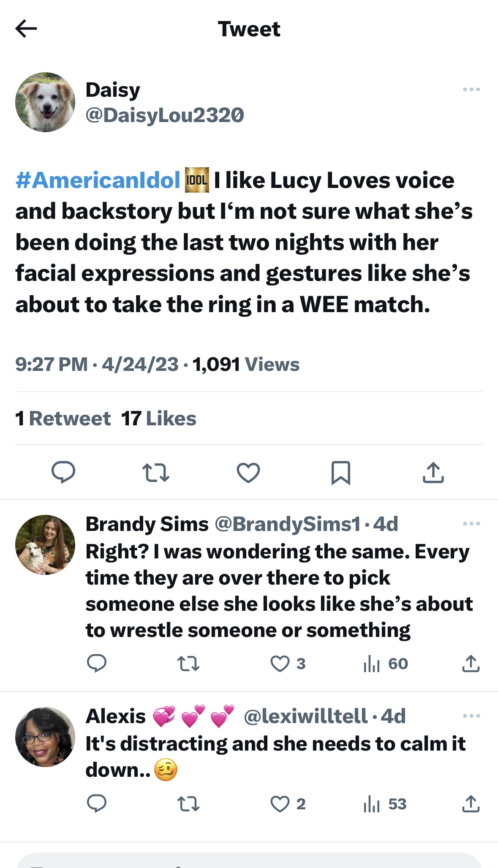
Task: Retweet Brandy Sims' reply
Action: coord(188,664)
